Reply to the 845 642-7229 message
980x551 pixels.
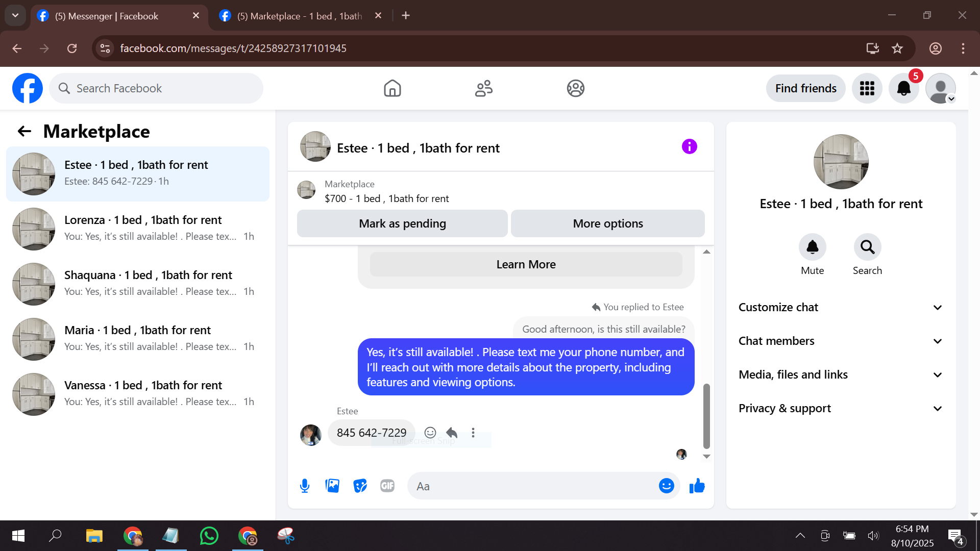click(452, 433)
